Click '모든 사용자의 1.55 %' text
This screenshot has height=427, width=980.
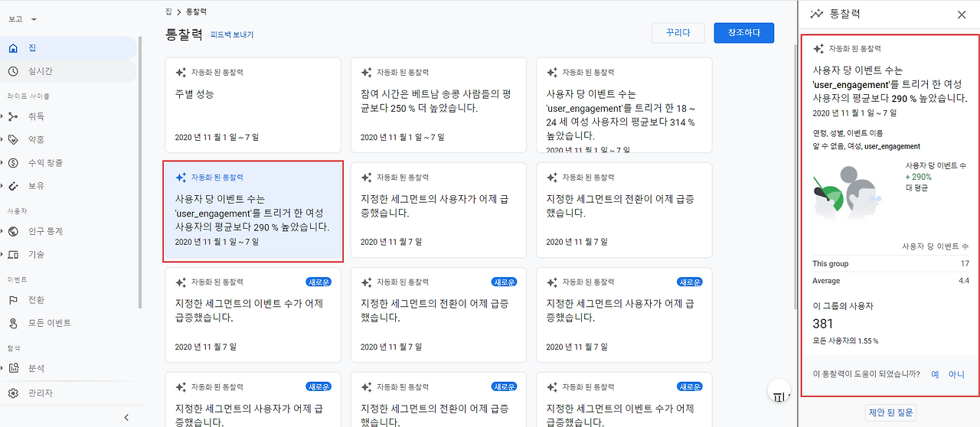coord(845,341)
